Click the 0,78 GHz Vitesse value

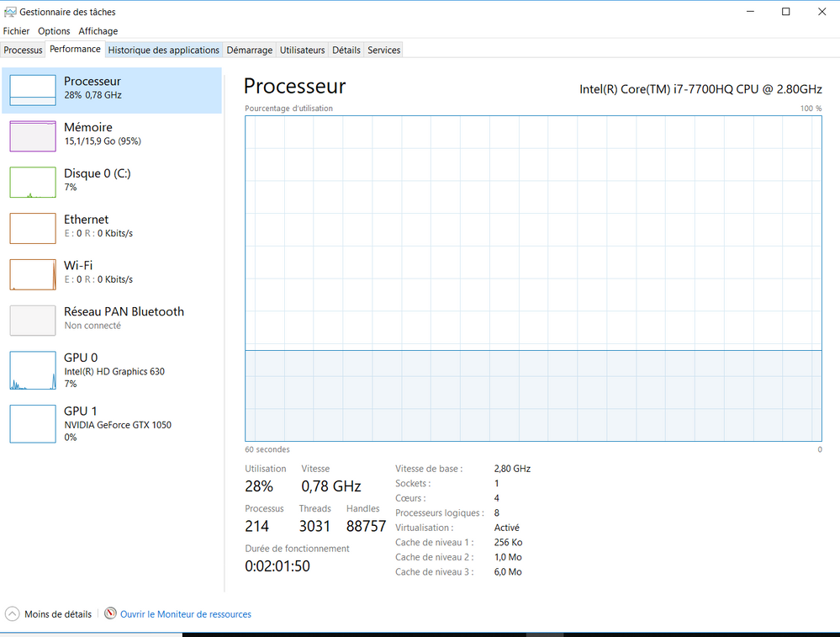coord(330,486)
